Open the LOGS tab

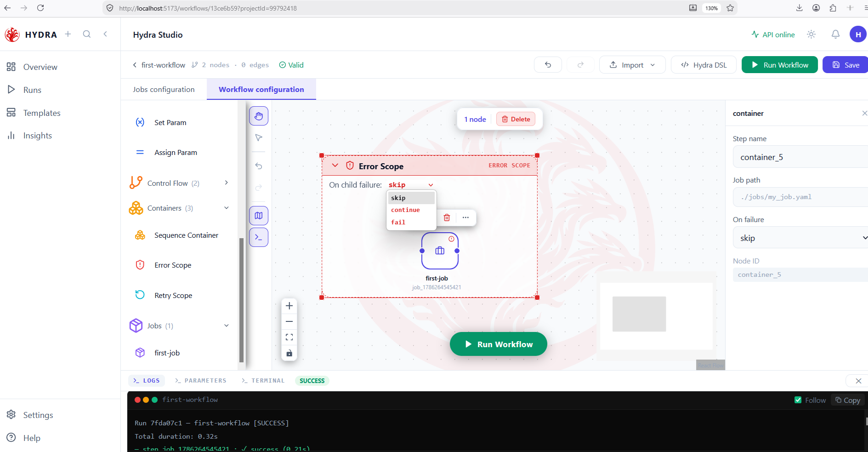pos(147,381)
